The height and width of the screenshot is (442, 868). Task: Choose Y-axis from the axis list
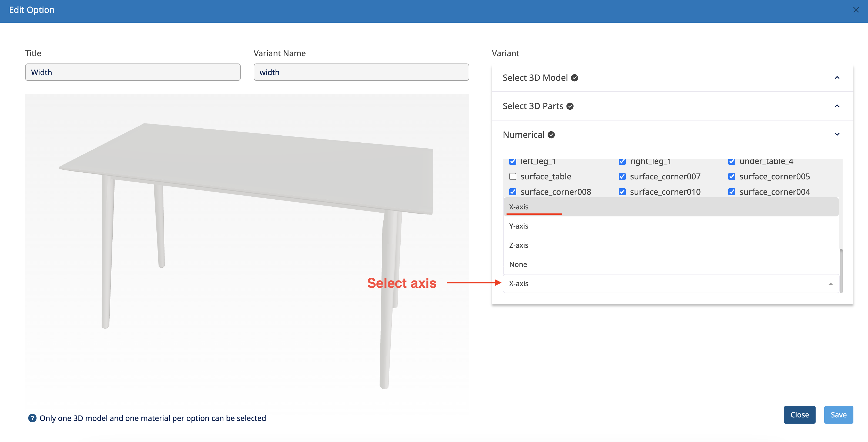(x=519, y=226)
